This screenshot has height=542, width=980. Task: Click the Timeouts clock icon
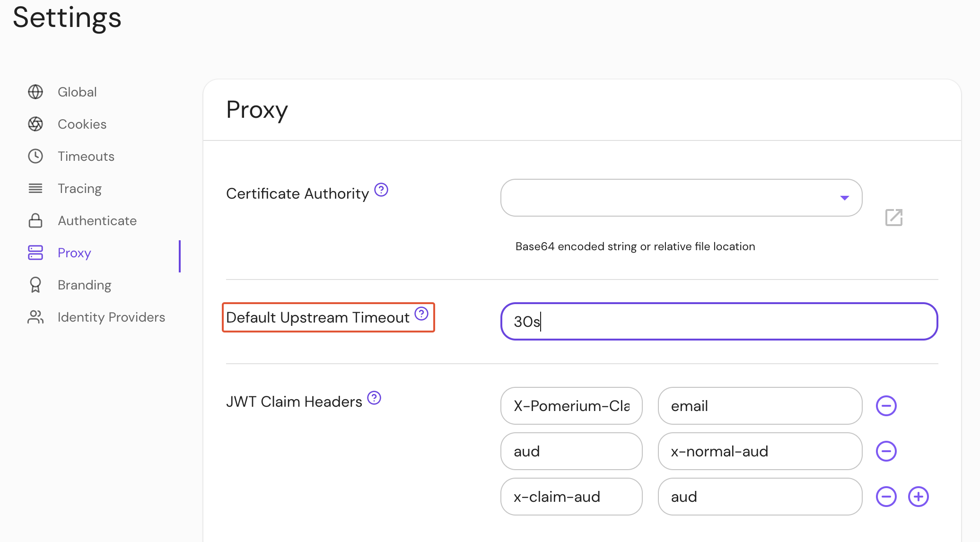pos(35,156)
